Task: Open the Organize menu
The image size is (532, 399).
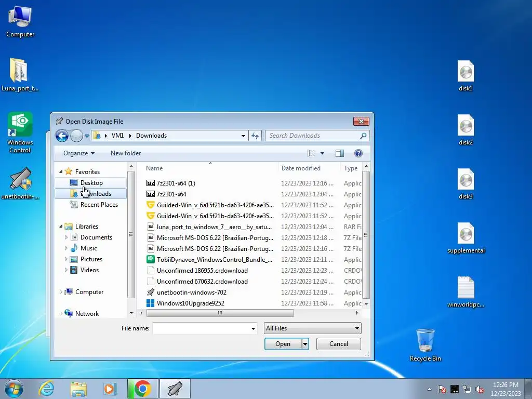Action: click(x=79, y=153)
